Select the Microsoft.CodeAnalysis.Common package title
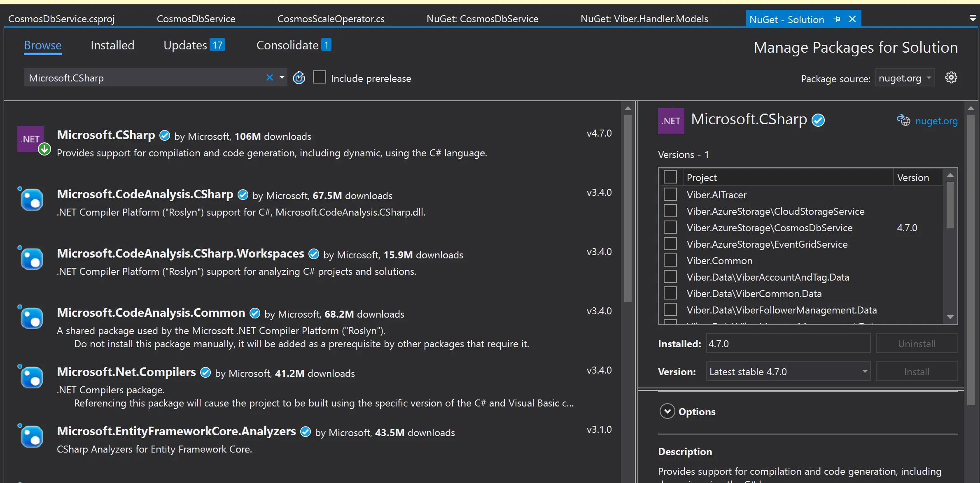The image size is (980, 483). tap(151, 313)
